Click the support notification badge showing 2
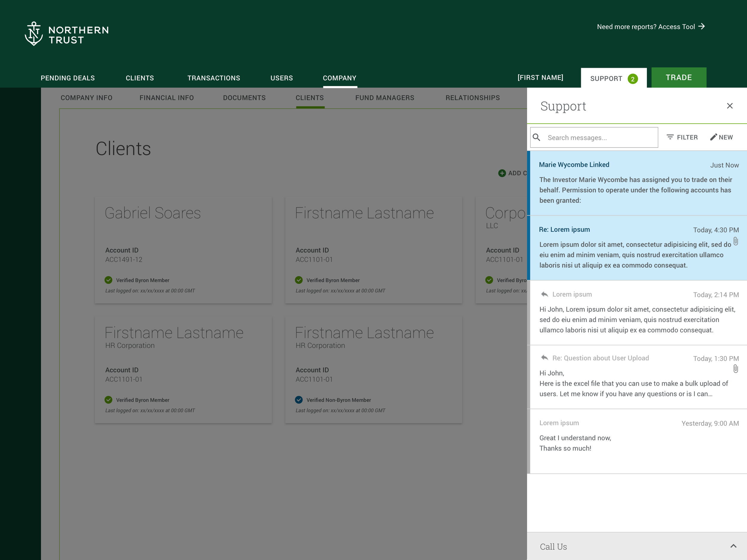The height and width of the screenshot is (560, 747). [633, 79]
